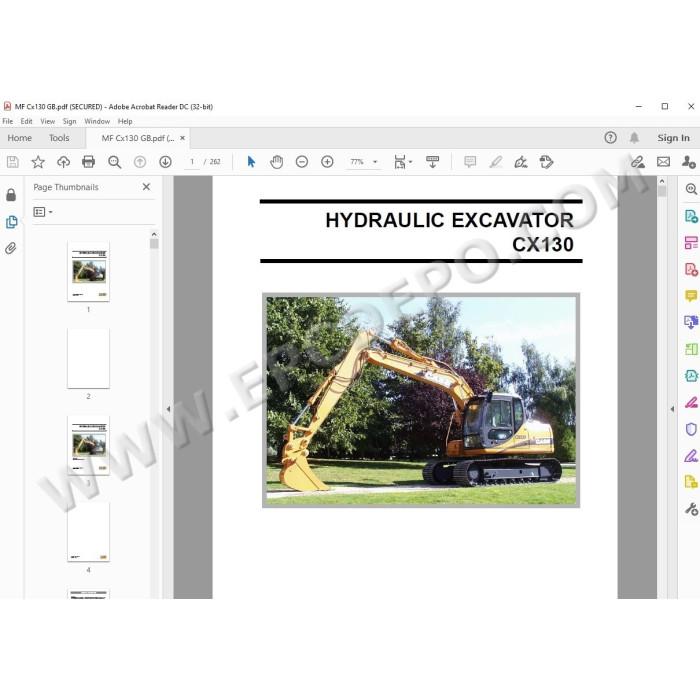This screenshot has height=700, width=700.
Task: Toggle the Page Thumbnails pane icon
Action: 11,222
